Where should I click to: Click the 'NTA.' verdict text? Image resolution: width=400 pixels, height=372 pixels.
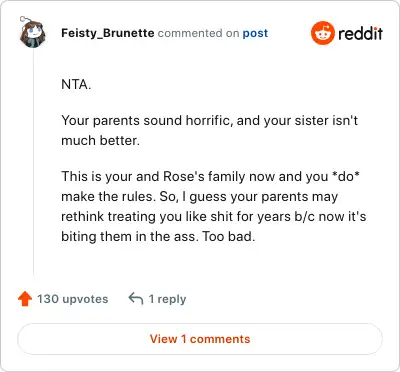(76, 85)
